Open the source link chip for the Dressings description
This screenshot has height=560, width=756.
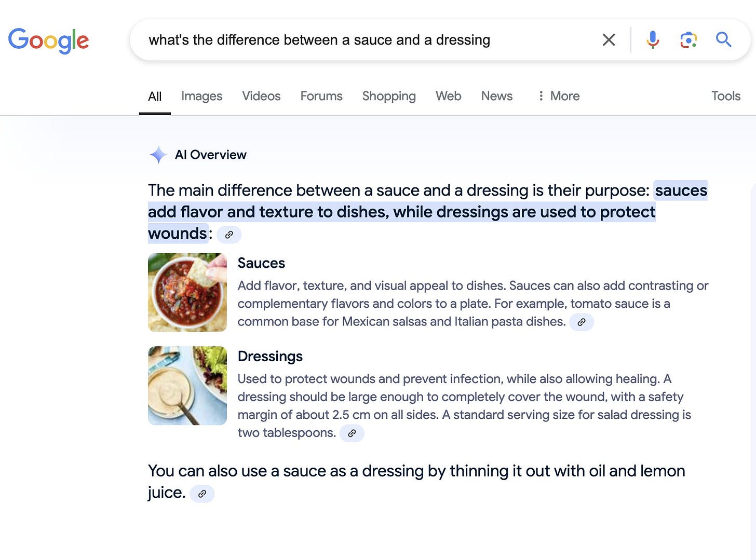352,433
